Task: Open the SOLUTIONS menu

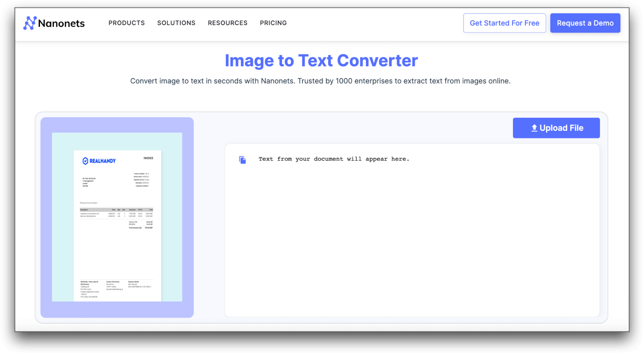Action: pyautogui.click(x=176, y=23)
